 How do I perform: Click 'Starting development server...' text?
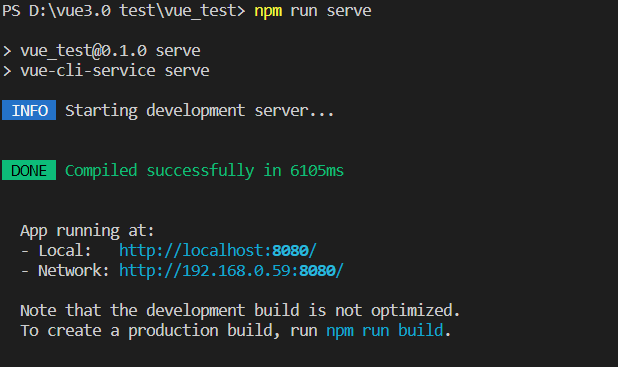point(199,111)
